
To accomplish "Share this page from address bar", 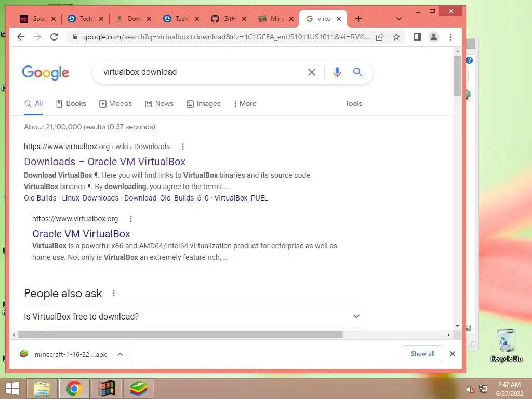I will click(380, 37).
